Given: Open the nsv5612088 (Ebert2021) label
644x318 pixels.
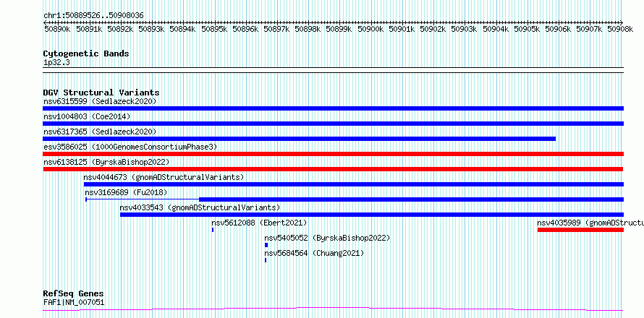Looking at the screenshot, I should [259, 223].
